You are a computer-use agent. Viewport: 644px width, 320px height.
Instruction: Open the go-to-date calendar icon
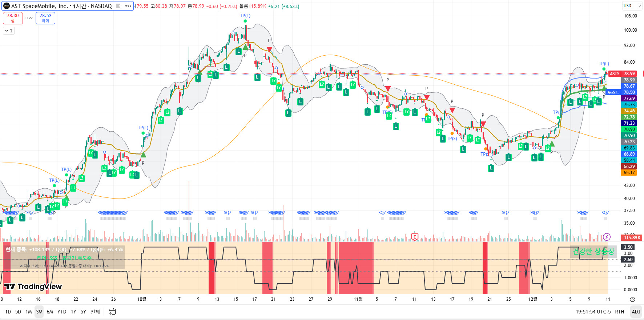112,312
